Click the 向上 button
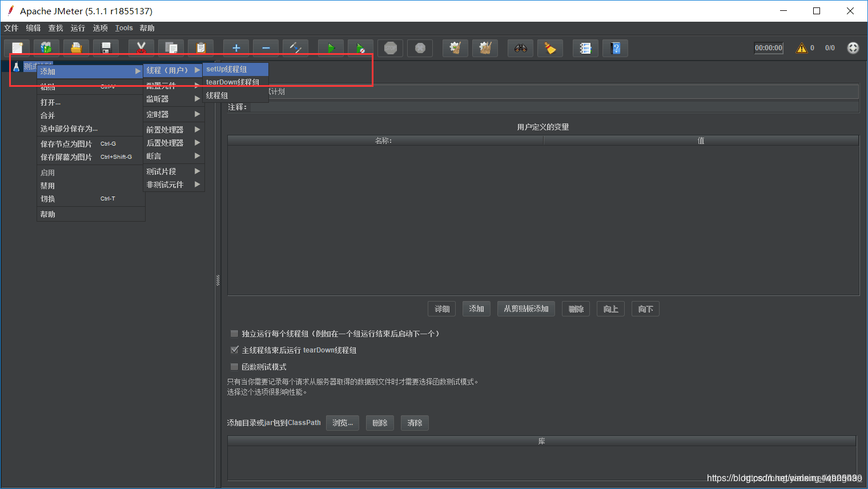The height and width of the screenshot is (489, 868). tap(611, 309)
